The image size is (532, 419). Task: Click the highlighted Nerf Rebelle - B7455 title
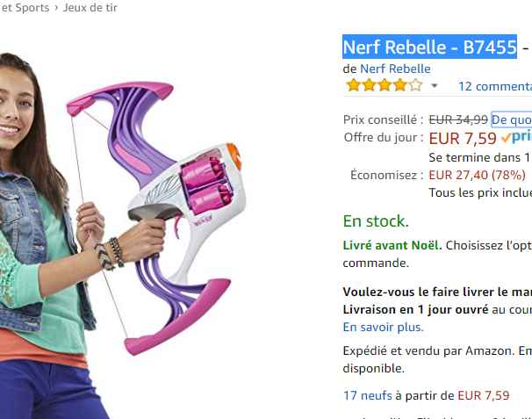[429, 47]
